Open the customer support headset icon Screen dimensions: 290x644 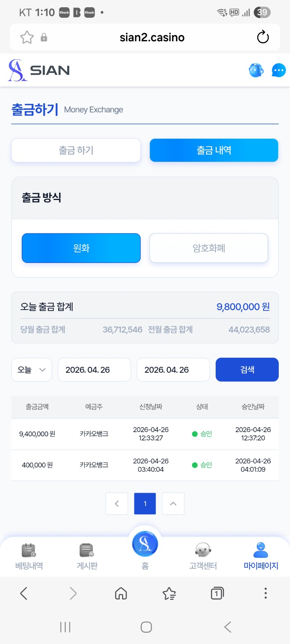(256, 70)
